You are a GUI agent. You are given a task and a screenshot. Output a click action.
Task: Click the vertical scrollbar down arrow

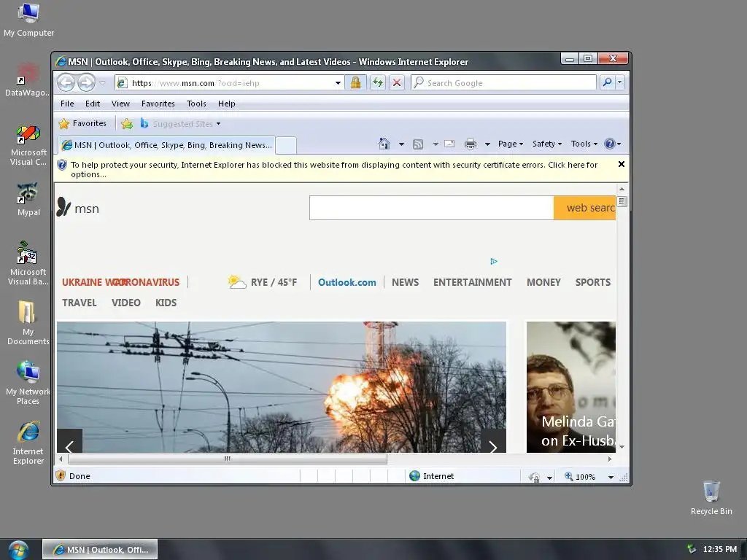(x=622, y=447)
